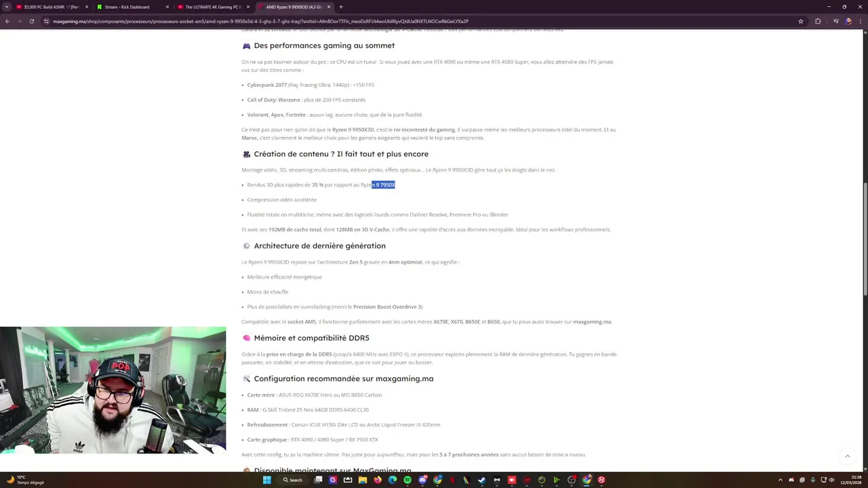
Task: Open the taskbar Search box
Action: pos(293,480)
